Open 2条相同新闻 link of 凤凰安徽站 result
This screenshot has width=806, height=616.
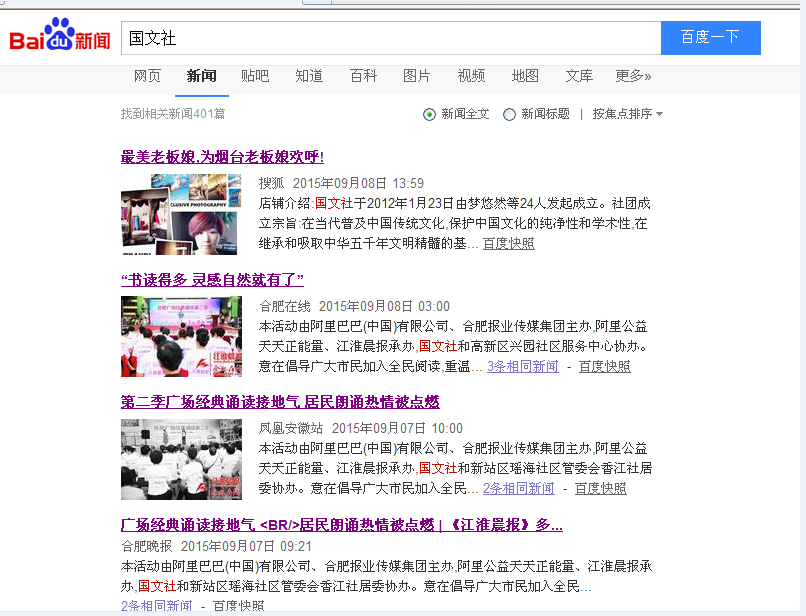coord(519,488)
